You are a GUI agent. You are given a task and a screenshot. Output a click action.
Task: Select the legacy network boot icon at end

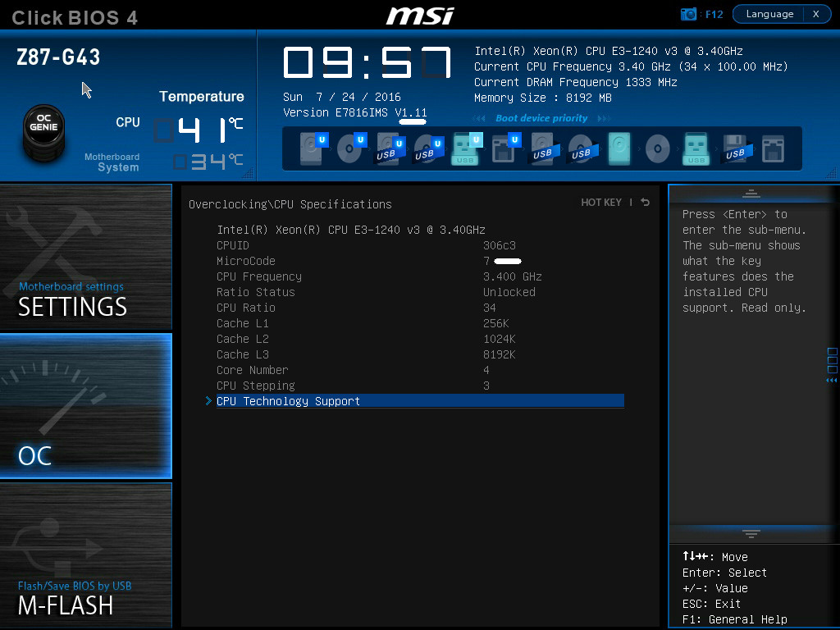(773, 148)
